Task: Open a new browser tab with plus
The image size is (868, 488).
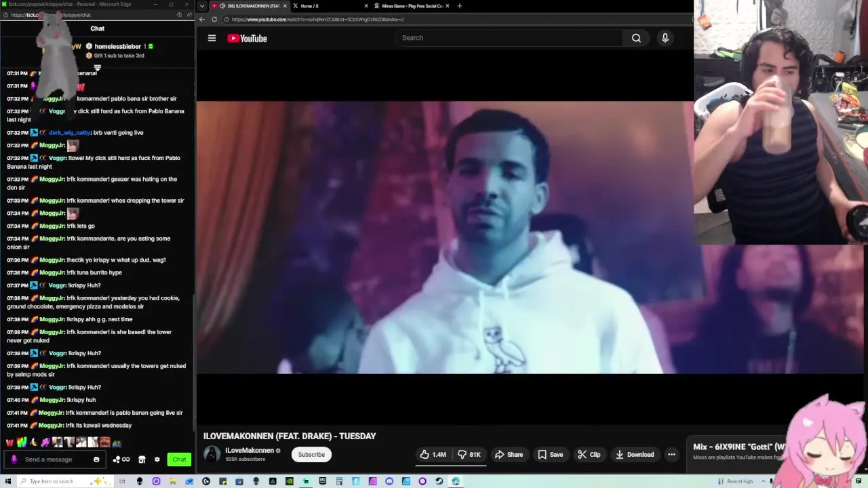Action: click(x=459, y=6)
